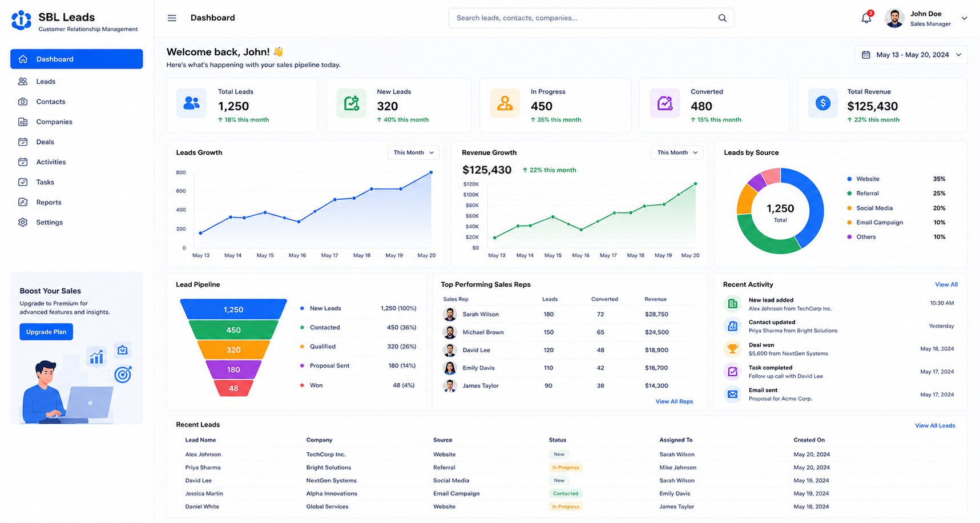Viewport: 980px width, 523px height.
Task: Open the notifications bell
Action: tap(866, 18)
